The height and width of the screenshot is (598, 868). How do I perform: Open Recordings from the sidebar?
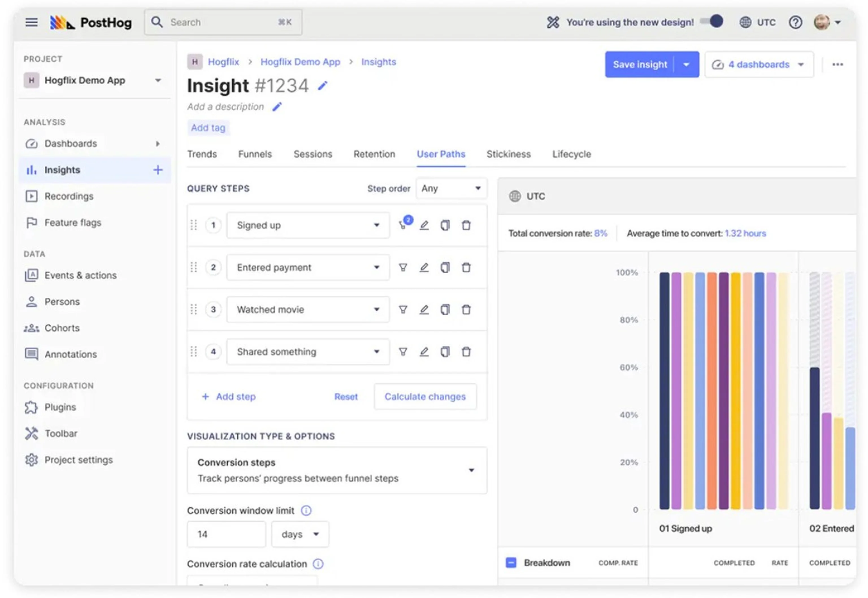pyautogui.click(x=69, y=196)
